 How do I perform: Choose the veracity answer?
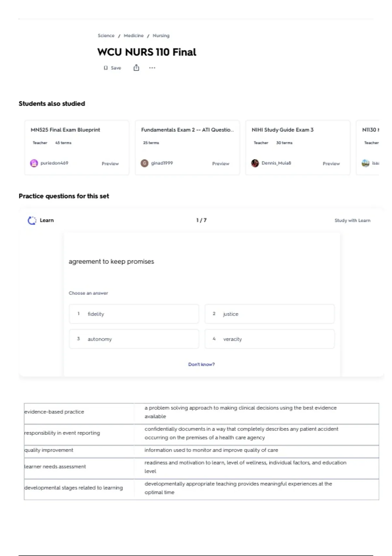tap(269, 339)
